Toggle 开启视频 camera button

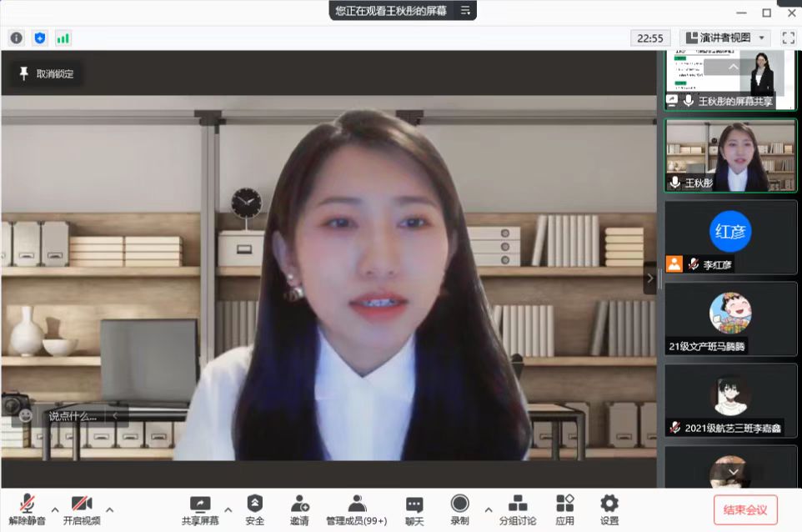click(82, 509)
